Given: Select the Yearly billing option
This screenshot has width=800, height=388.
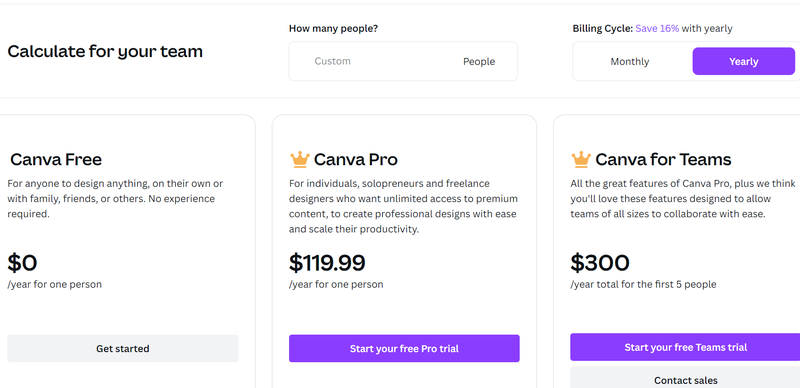Looking at the screenshot, I should click(743, 61).
